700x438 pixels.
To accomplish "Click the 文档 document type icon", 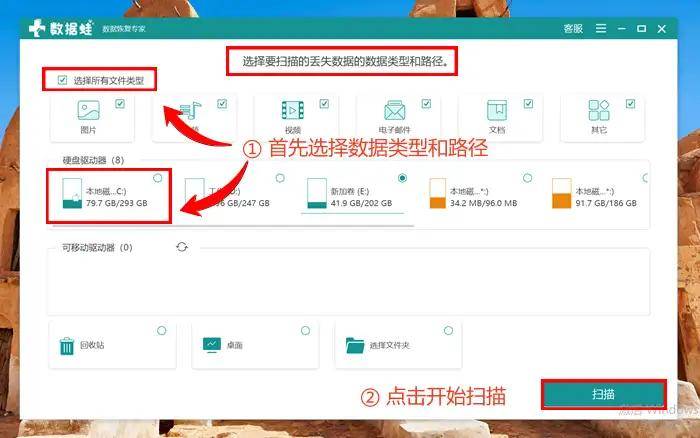I will (x=497, y=110).
